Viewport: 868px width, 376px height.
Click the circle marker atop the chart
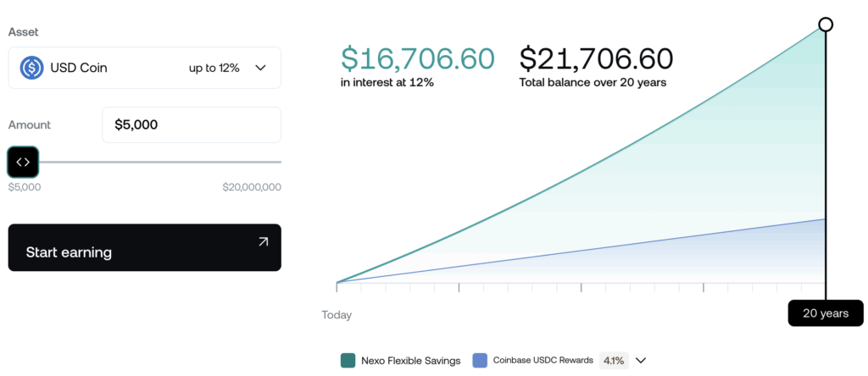pyautogui.click(x=826, y=25)
